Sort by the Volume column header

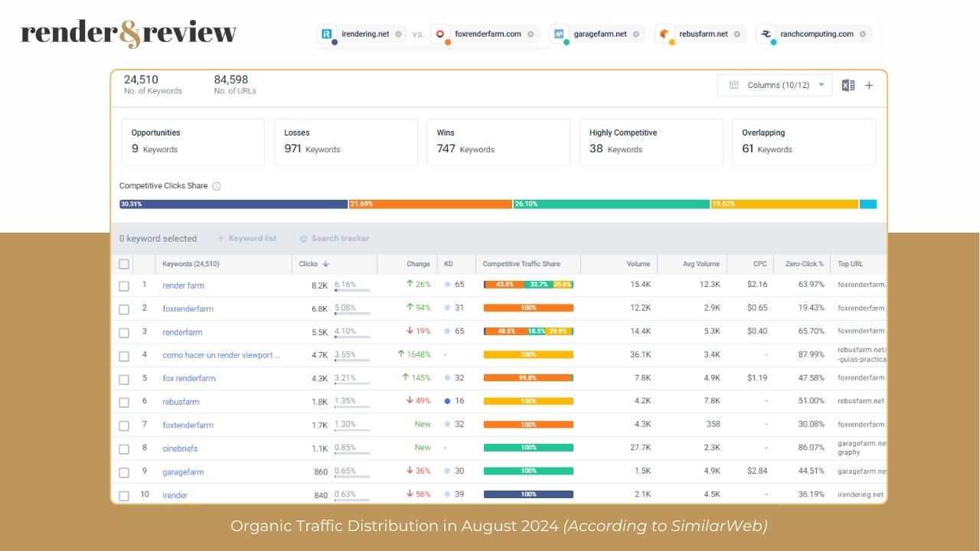[x=638, y=264]
